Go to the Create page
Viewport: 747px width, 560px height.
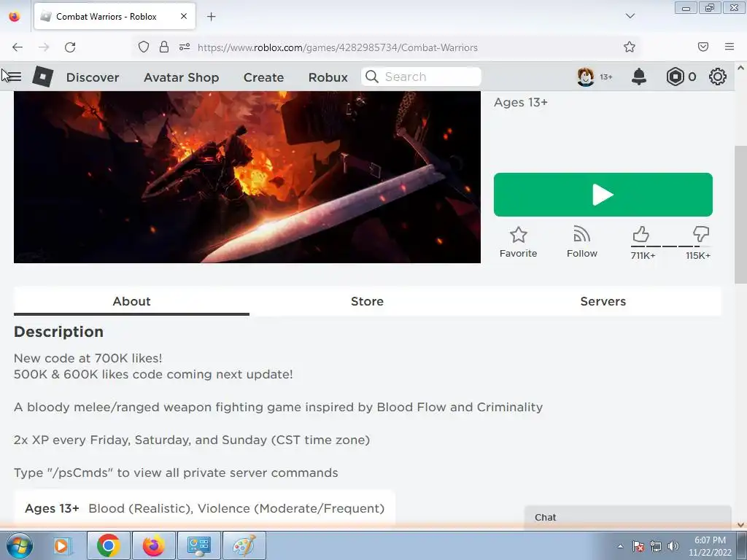[263, 77]
